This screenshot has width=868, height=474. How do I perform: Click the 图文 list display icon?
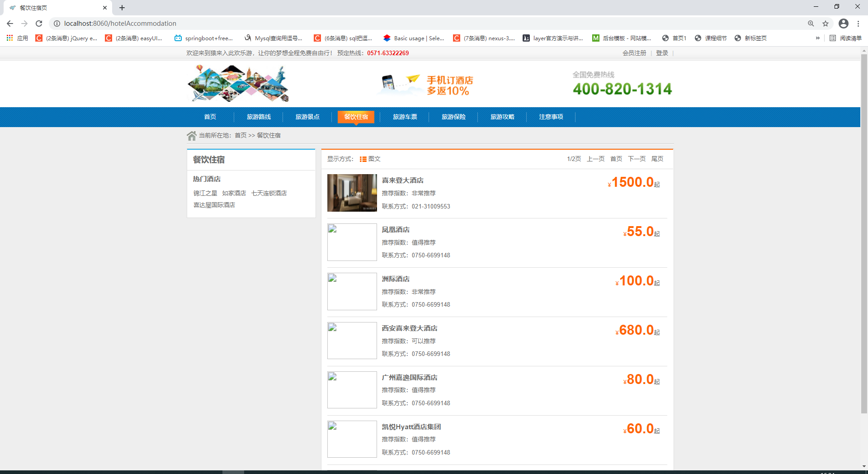(363, 159)
